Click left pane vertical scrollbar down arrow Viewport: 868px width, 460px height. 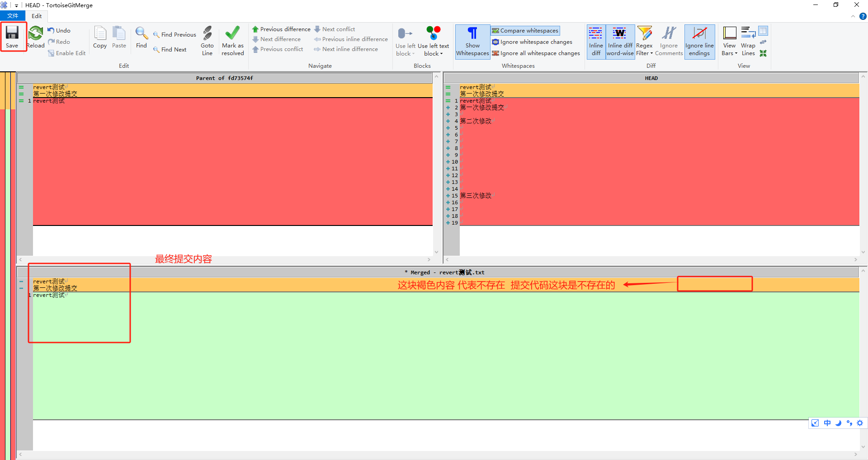pyautogui.click(x=436, y=252)
